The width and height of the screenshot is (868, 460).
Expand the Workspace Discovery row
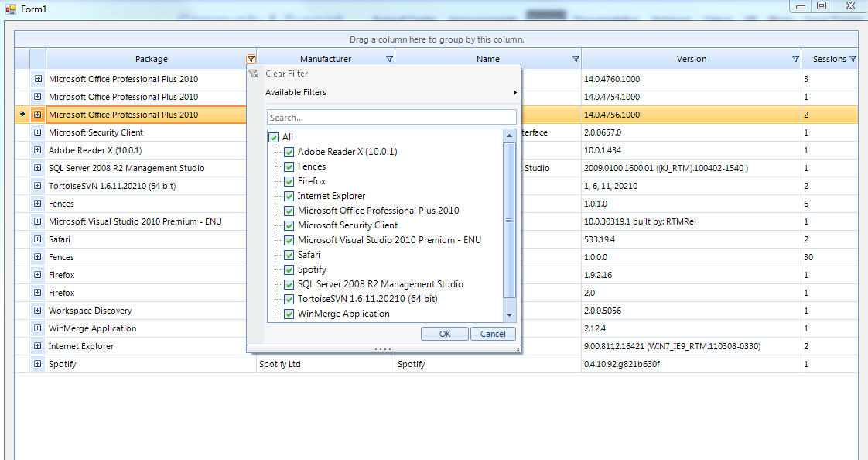click(x=38, y=311)
